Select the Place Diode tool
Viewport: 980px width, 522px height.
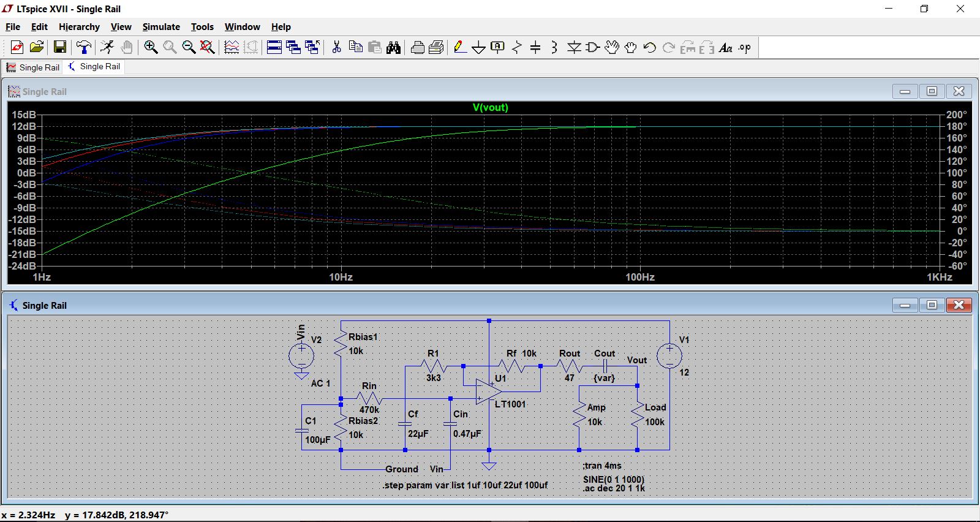pyautogui.click(x=574, y=47)
